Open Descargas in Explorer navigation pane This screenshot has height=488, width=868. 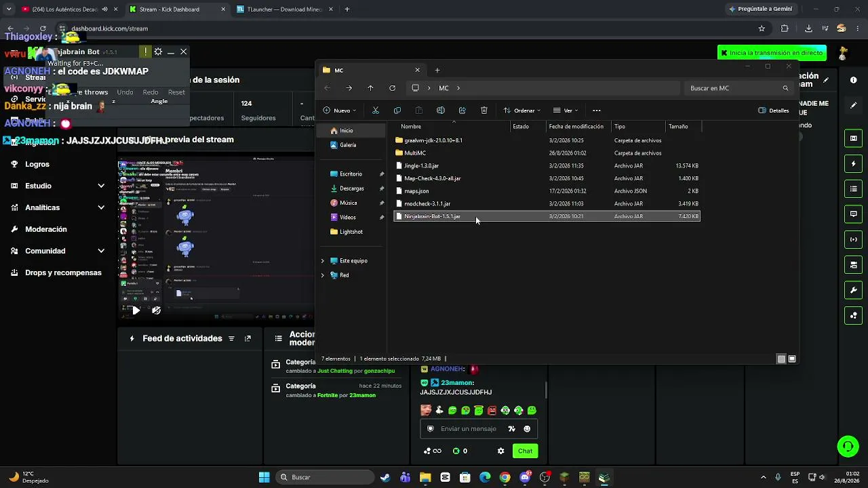[352, 188]
